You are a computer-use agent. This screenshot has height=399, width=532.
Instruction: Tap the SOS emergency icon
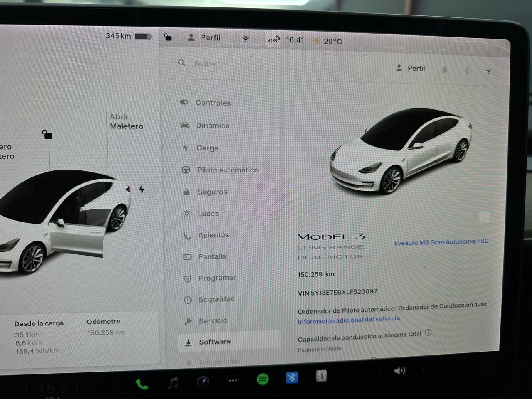[273, 40]
